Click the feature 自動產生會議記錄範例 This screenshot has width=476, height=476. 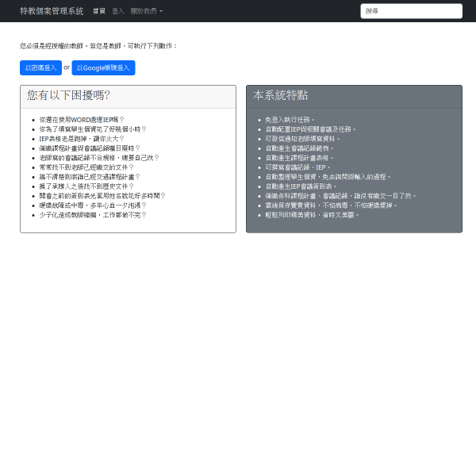pos(299,148)
